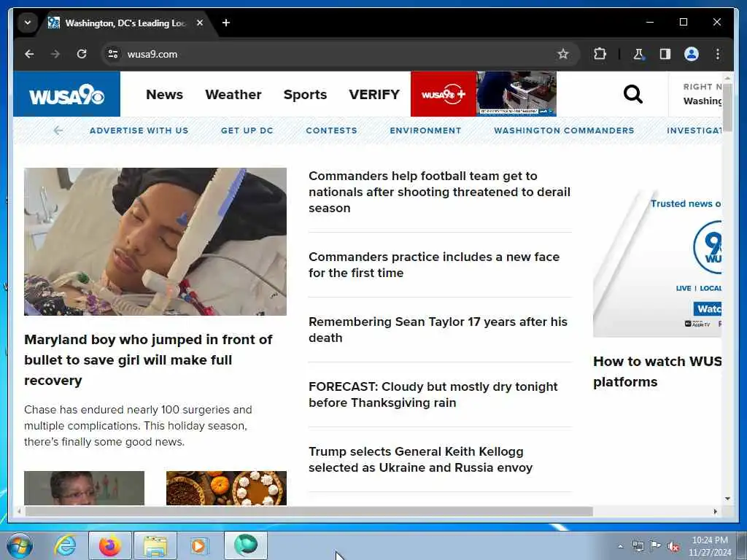Launch Internet Explorer from taskbar

coord(65,545)
